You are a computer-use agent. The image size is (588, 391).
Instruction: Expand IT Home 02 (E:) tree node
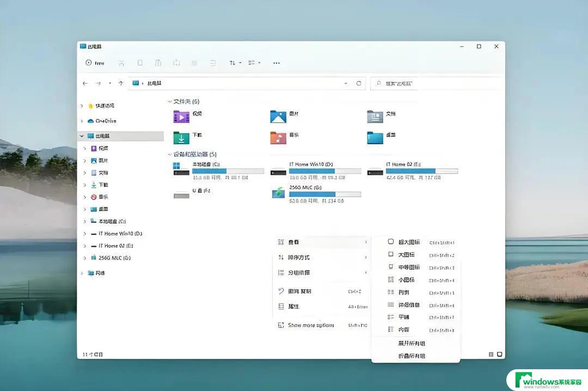85,246
